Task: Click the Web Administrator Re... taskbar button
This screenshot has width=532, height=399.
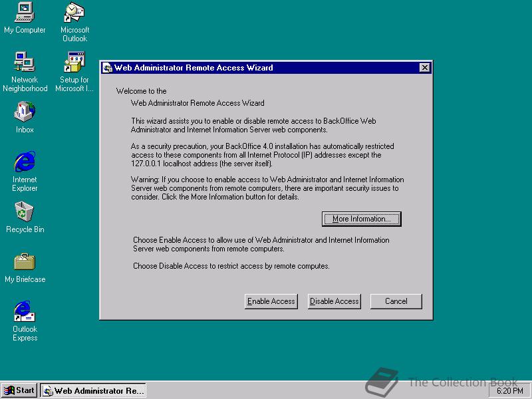Action: [93, 391]
